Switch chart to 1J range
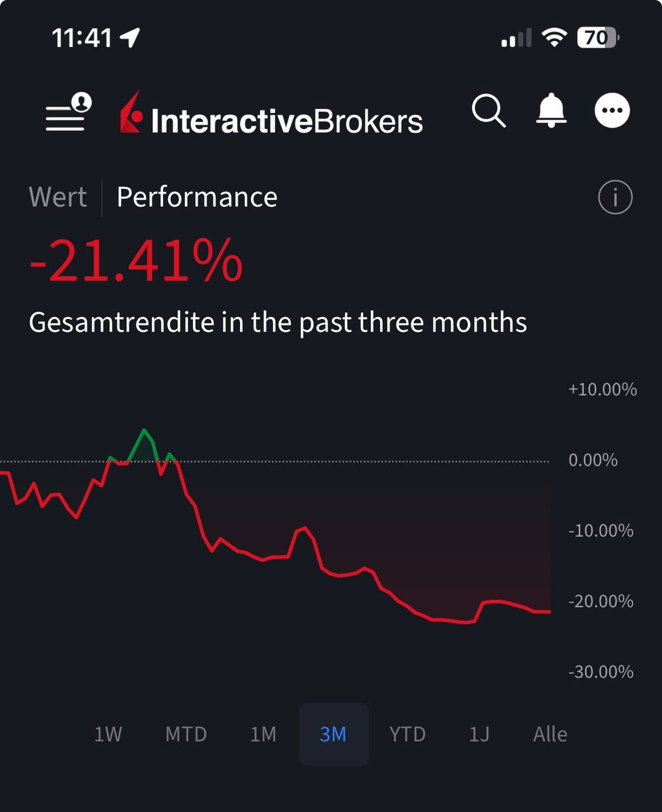The width and height of the screenshot is (662, 812). pyautogui.click(x=479, y=734)
